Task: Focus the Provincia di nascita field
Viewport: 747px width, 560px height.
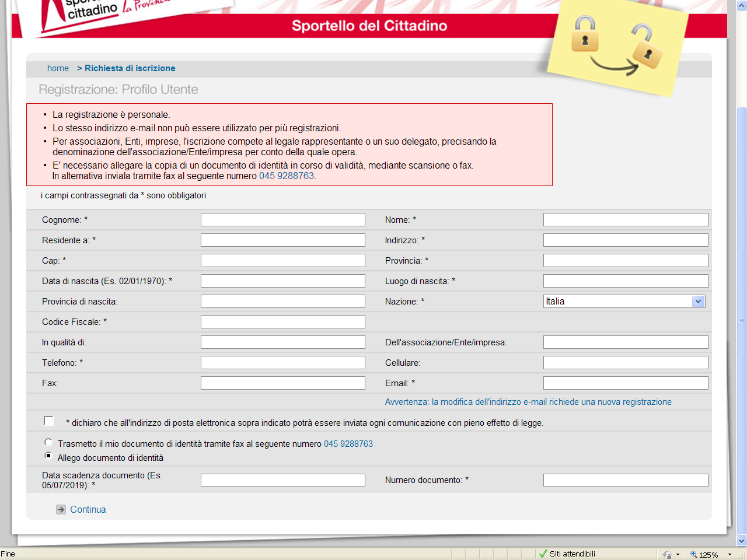Action: pyautogui.click(x=283, y=302)
